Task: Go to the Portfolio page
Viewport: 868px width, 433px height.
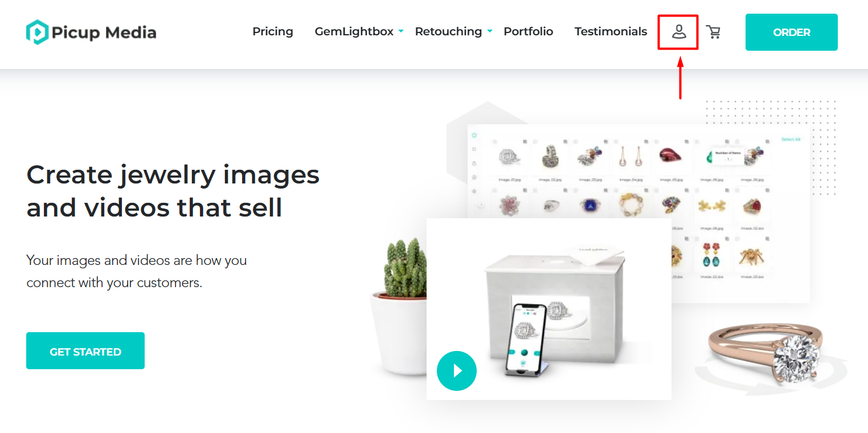Action: tap(528, 31)
